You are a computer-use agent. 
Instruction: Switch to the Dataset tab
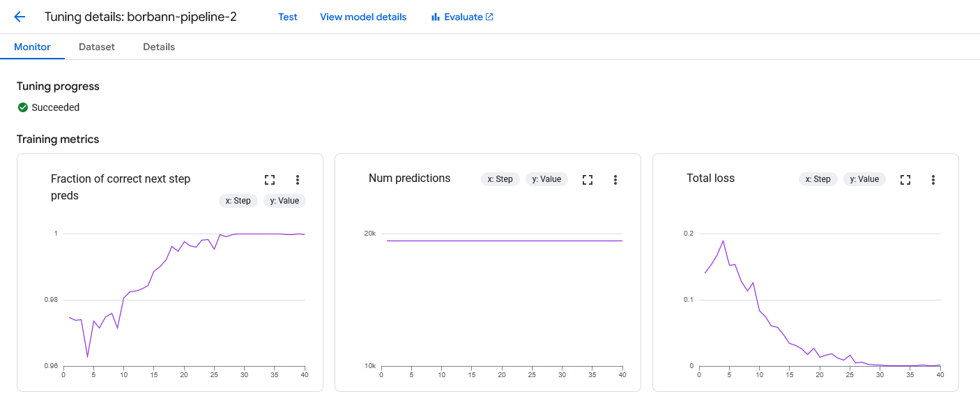96,47
